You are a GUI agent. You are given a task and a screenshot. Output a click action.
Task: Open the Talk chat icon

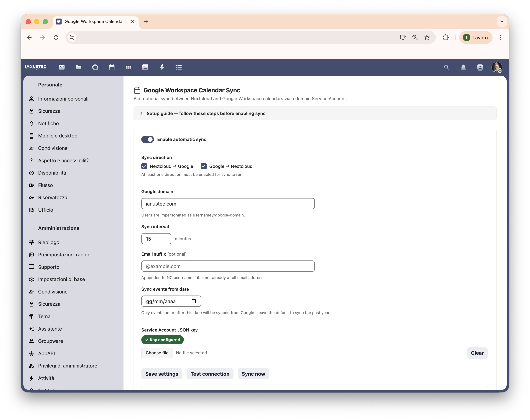(95, 67)
